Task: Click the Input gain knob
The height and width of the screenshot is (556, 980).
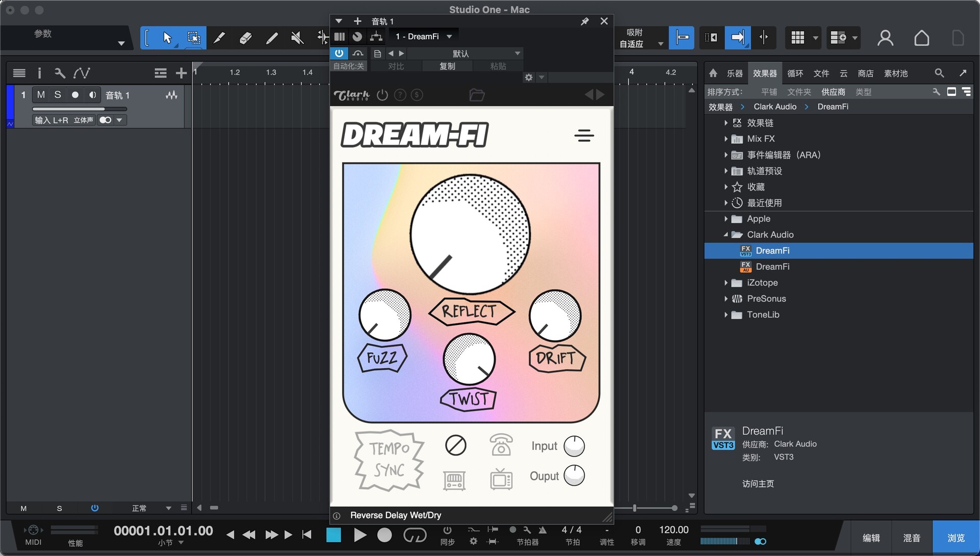Action: pos(574,446)
